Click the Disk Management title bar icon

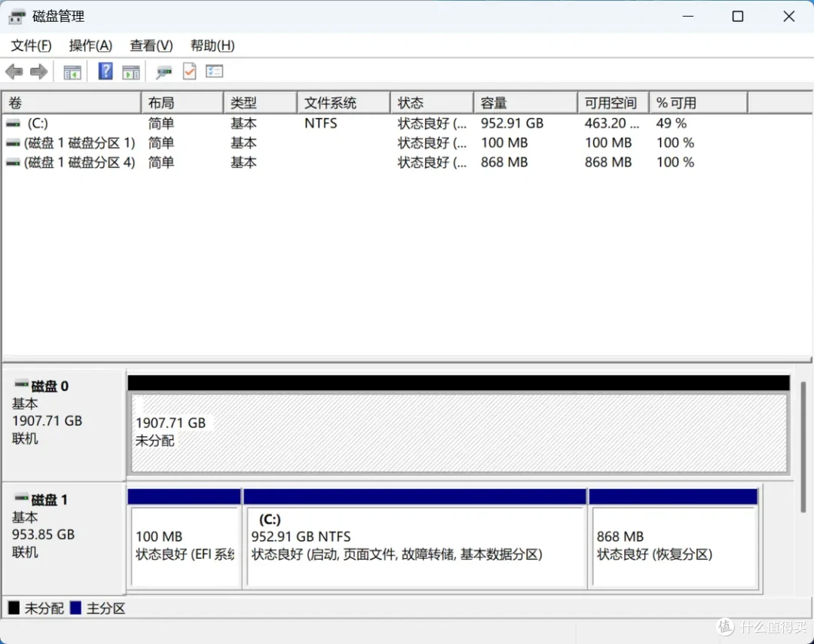[x=16, y=17]
